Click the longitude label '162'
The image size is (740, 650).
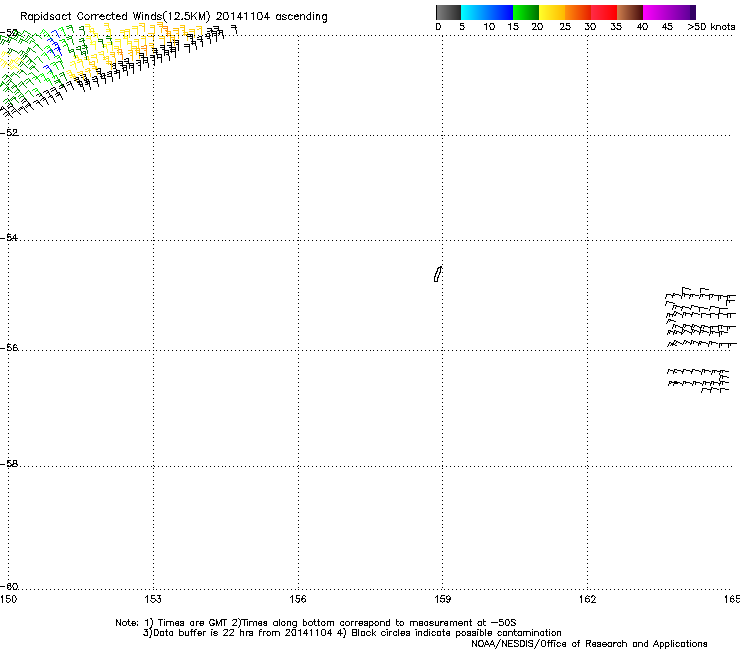tap(587, 599)
